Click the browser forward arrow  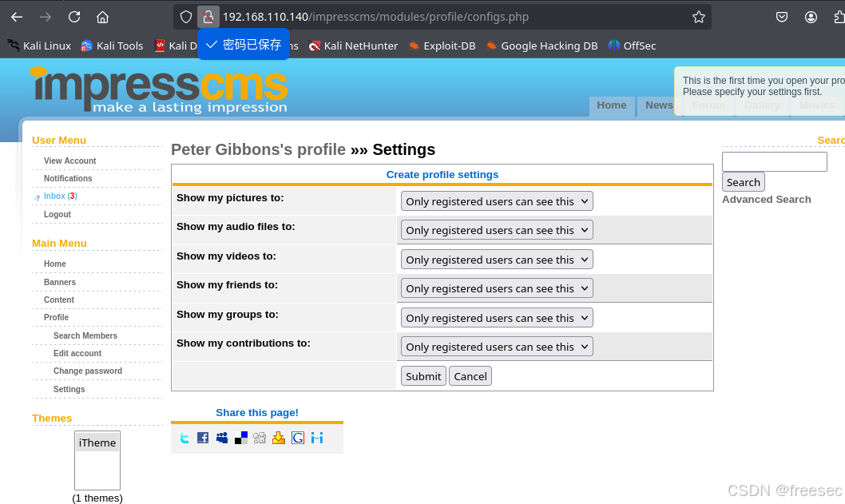(46, 17)
